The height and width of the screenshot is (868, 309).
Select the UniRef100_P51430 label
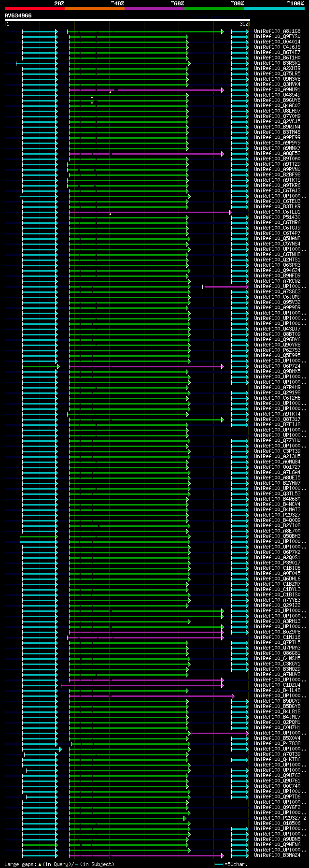[277, 217]
